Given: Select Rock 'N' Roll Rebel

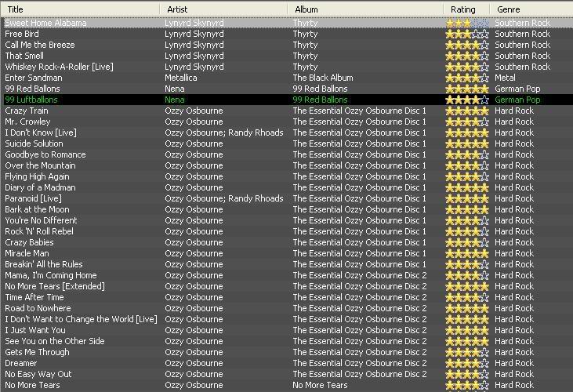Looking at the screenshot, I should tap(39, 231).
